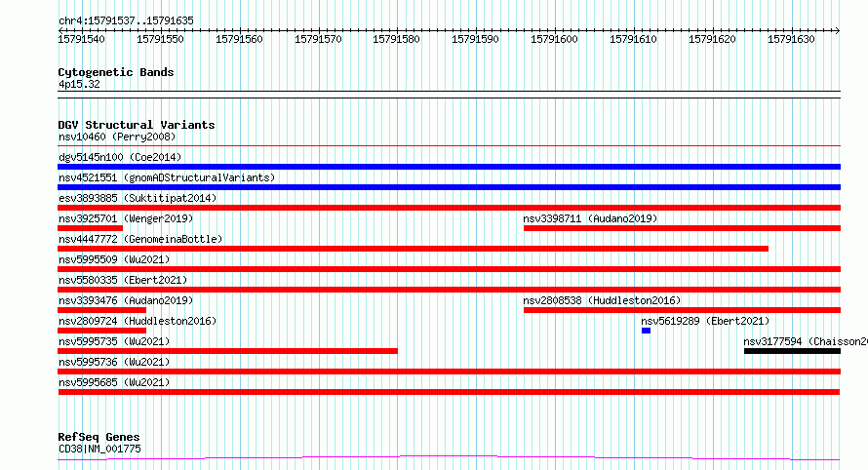Click the CD38|NM_001775 gene label

99,449
